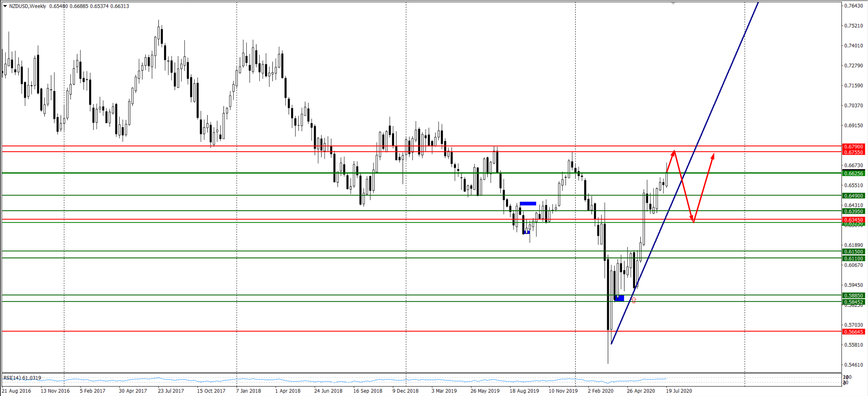
Task: Select the wide blue bar above the 0.63950 line
Action: (528, 204)
